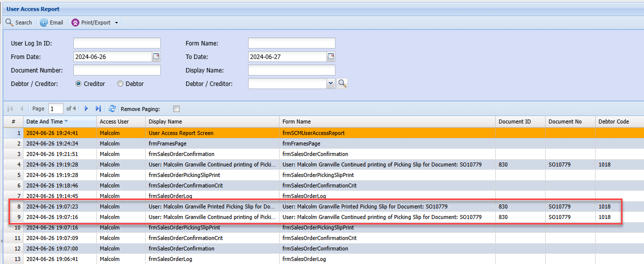Select the Debtor radio button
The image size is (644, 264).
[120, 84]
